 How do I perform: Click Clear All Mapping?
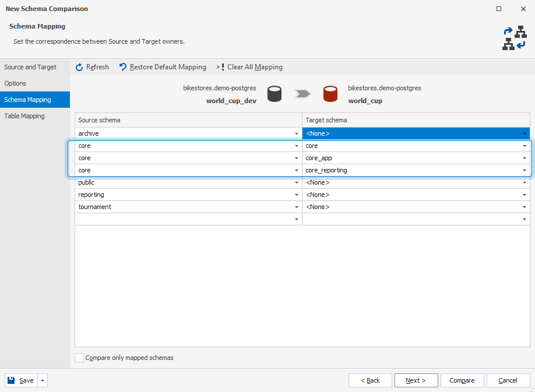tap(249, 67)
